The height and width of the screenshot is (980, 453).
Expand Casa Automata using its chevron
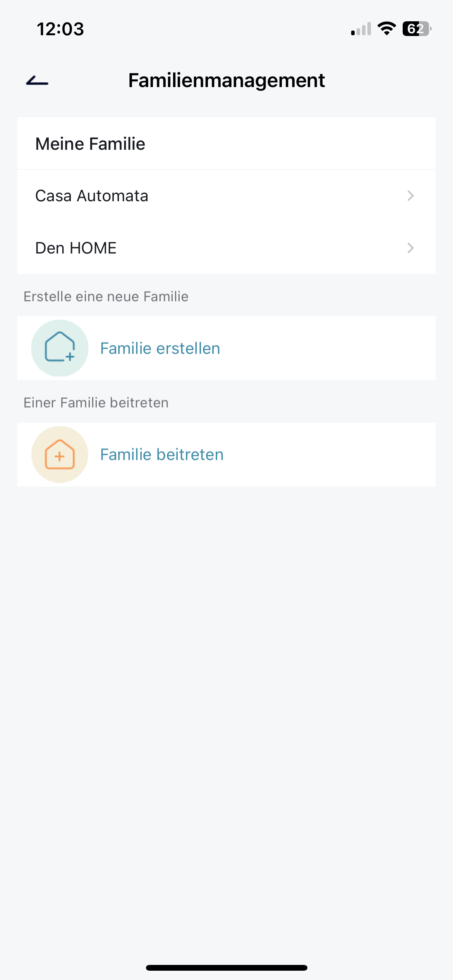point(410,196)
